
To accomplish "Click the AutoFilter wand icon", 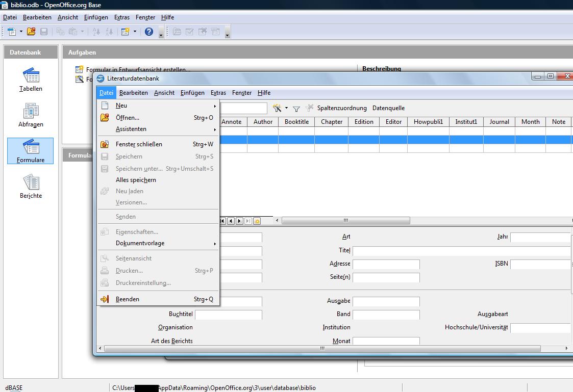I will pyautogui.click(x=277, y=108).
